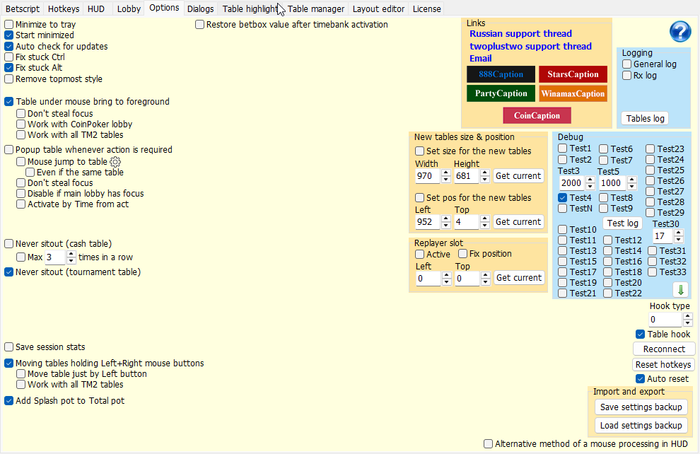This screenshot has height=454, width=700.
Task: Click Save settings backup
Action: coord(641,407)
